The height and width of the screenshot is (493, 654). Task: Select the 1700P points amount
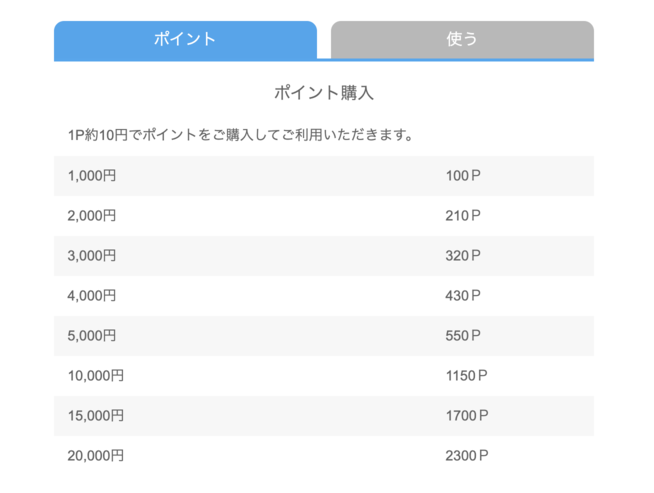coord(467,416)
